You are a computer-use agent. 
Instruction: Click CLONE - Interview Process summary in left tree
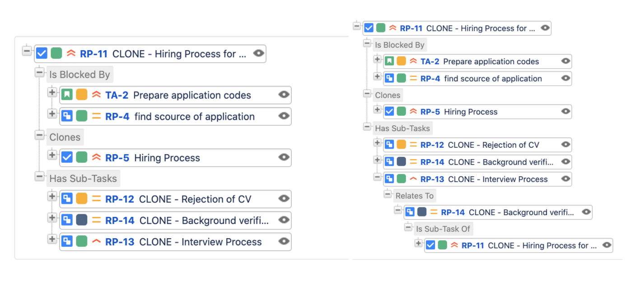pyautogui.click(x=201, y=242)
